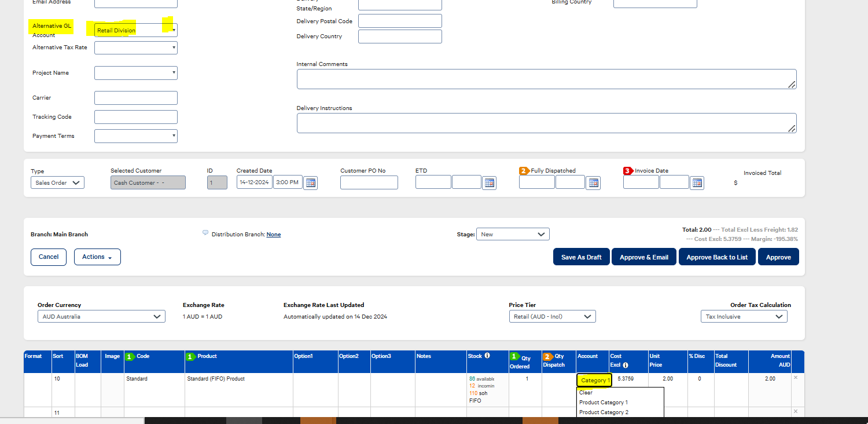868x424 pixels.
Task: Click the comment bubble beside Distribution Branch
Action: pyautogui.click(x=205, y=232)
